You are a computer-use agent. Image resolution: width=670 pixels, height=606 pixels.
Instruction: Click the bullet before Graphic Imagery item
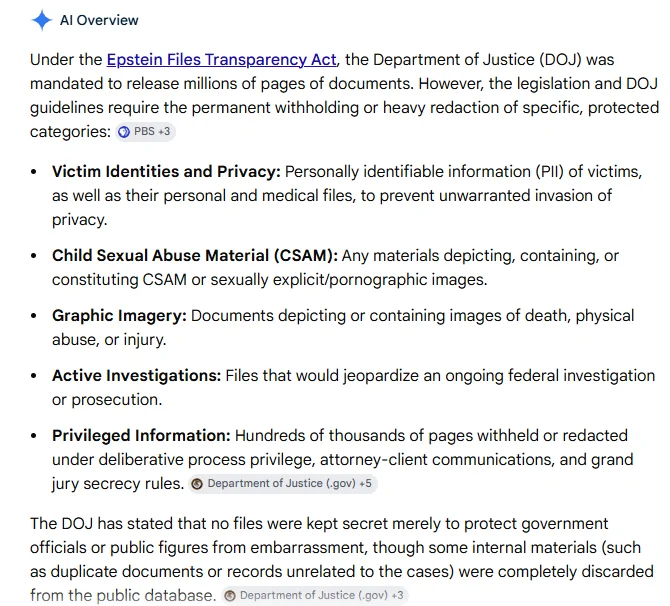[x=34, y=316]
